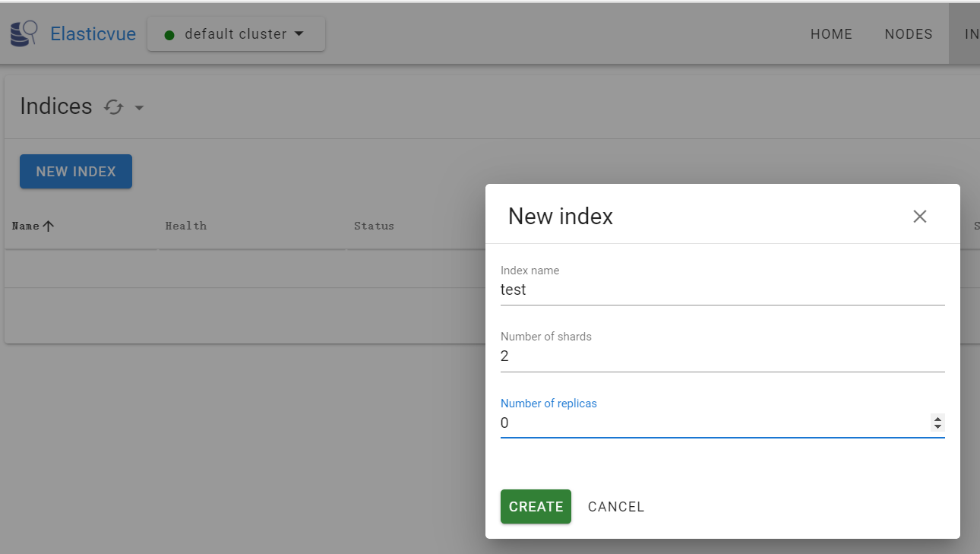
Task: Sort the table by Name column
Action: click(x=26, y=226)
